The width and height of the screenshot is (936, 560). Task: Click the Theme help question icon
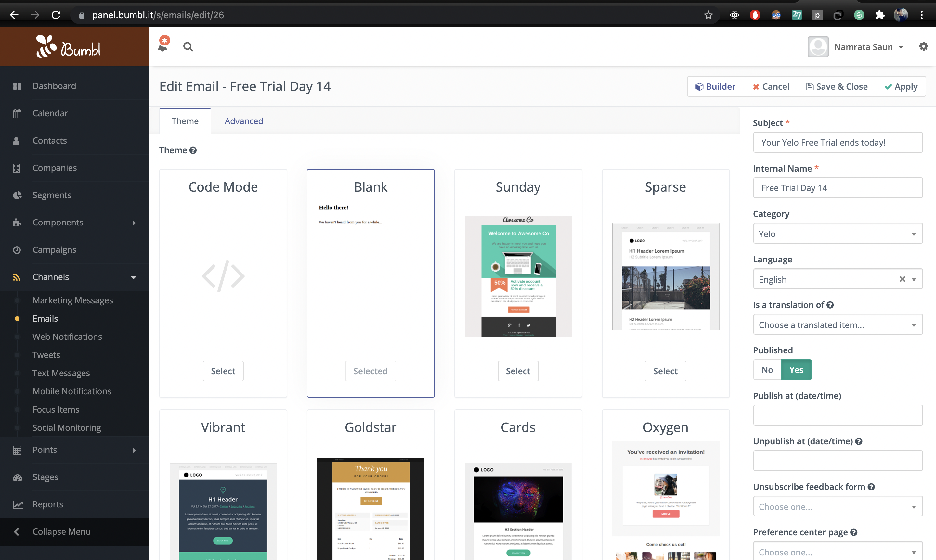point(193,150)
